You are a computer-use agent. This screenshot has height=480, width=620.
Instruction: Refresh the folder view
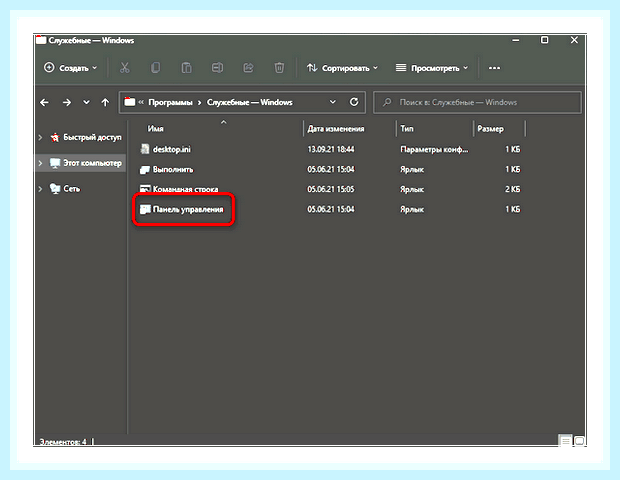click(x=354, y=102)
